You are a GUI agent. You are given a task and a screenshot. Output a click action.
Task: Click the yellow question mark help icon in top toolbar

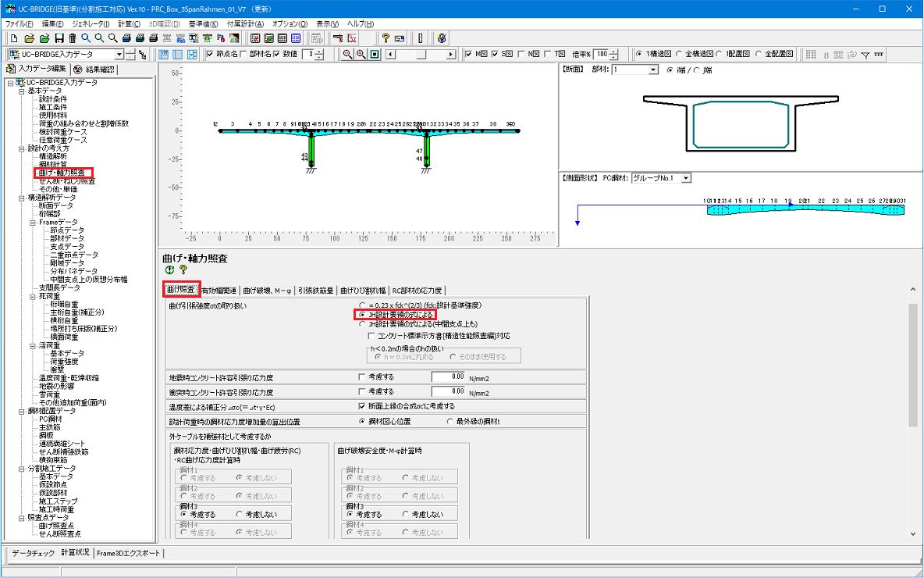[x=386, y=38]
